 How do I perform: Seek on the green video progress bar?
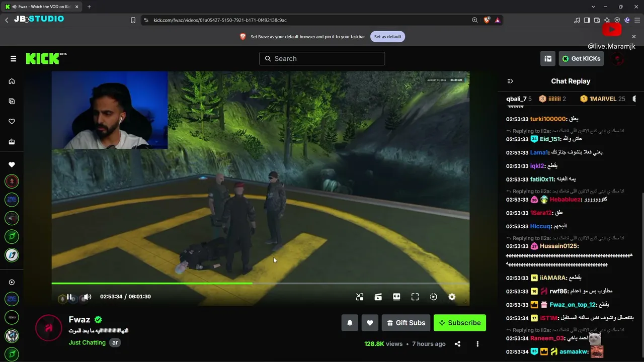261,284
